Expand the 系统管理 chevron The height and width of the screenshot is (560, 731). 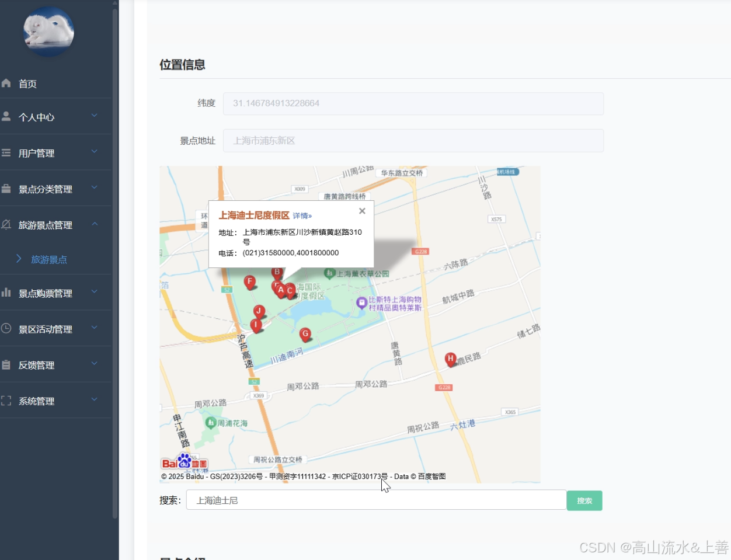95,400
